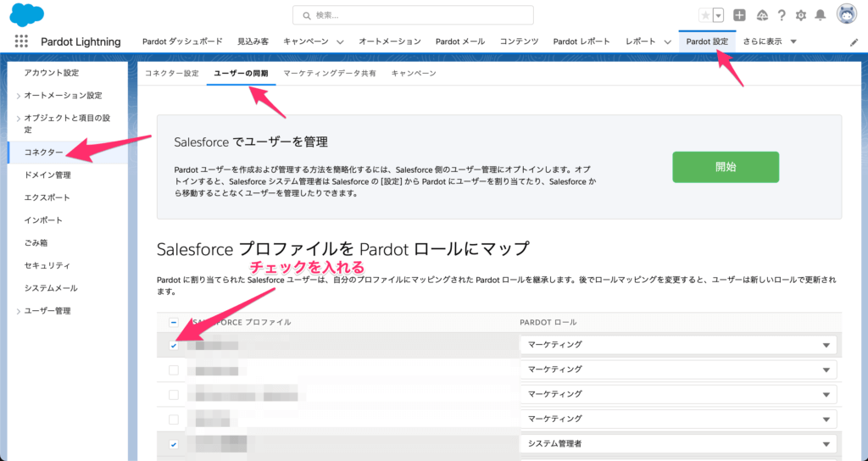Uncheck the first profile row checkbox
Screen dimensions: 868x461
point(174,346)
